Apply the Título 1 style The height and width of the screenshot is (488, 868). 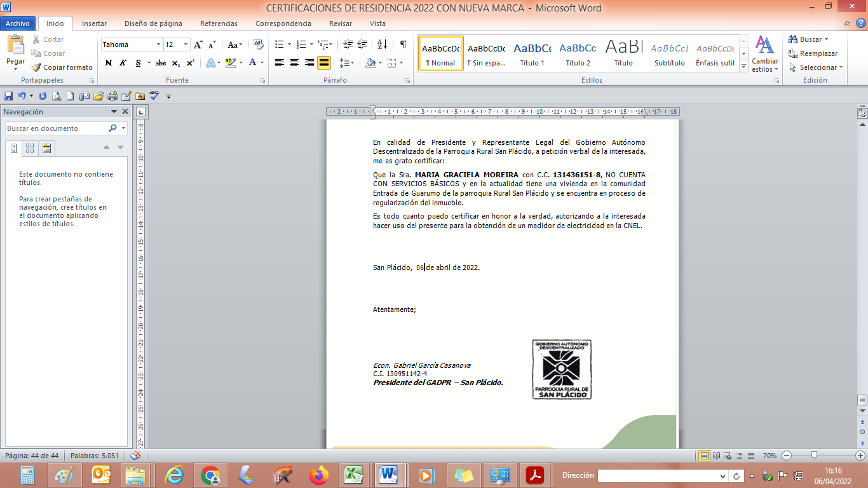532,54
